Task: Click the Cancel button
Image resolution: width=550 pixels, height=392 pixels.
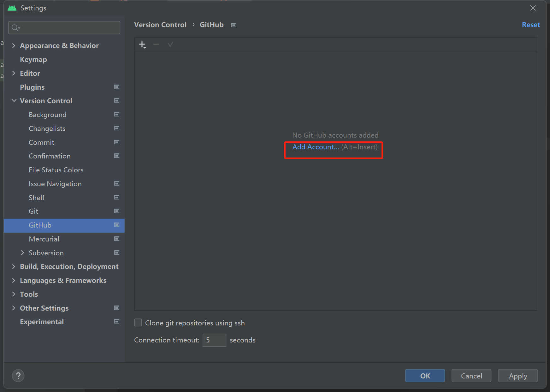Action: [471, 376]
